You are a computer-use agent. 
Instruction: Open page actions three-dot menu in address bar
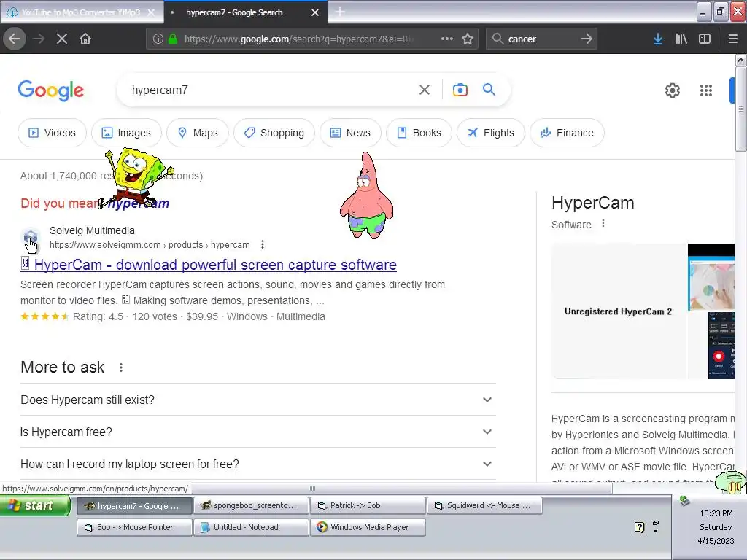click(x=447, y=39)
